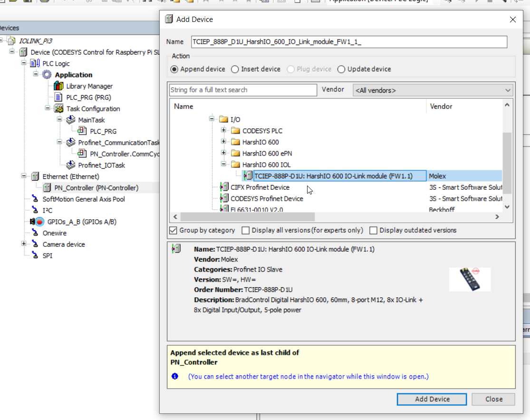Click the Profinet_IOTask icon
The width and height of the screenshot is (530, 420).
point(71,165)
